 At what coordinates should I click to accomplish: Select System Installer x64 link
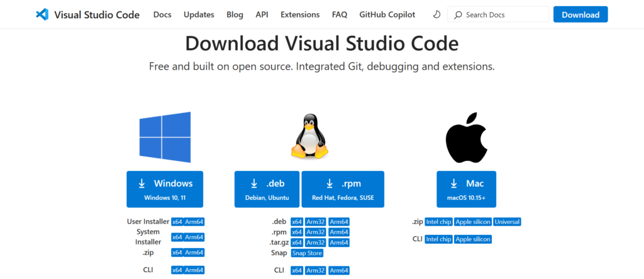177,237
